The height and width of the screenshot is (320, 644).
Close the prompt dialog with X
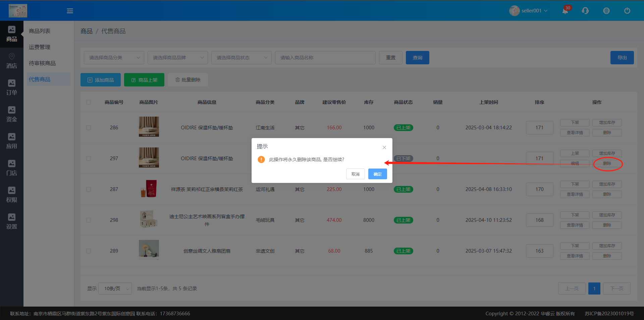coord(384,147)
